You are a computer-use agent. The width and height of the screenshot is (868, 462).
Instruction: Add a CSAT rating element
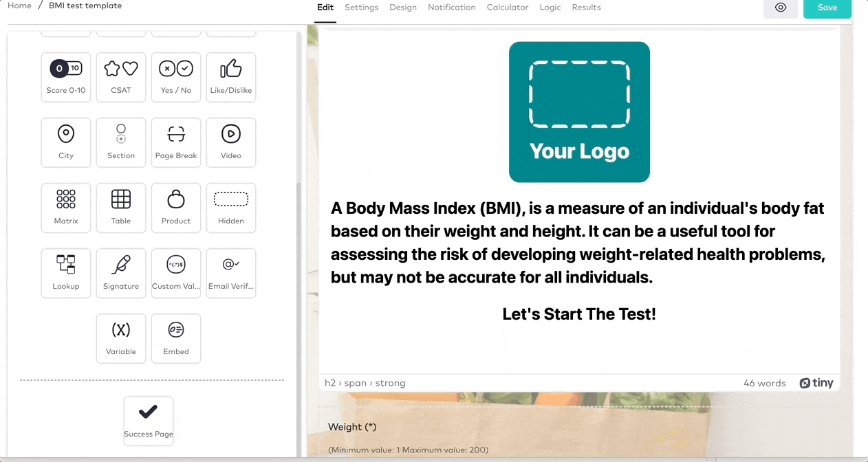pos(121,77)
